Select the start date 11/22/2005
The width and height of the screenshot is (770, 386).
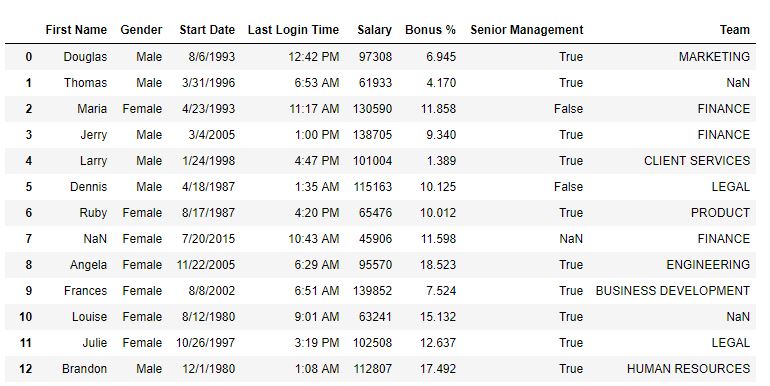point(206,265)
